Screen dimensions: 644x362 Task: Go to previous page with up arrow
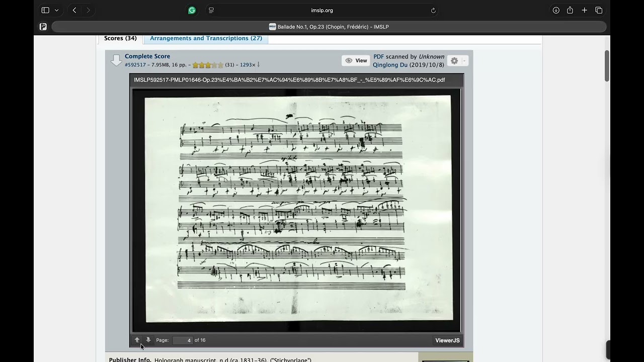137,340
